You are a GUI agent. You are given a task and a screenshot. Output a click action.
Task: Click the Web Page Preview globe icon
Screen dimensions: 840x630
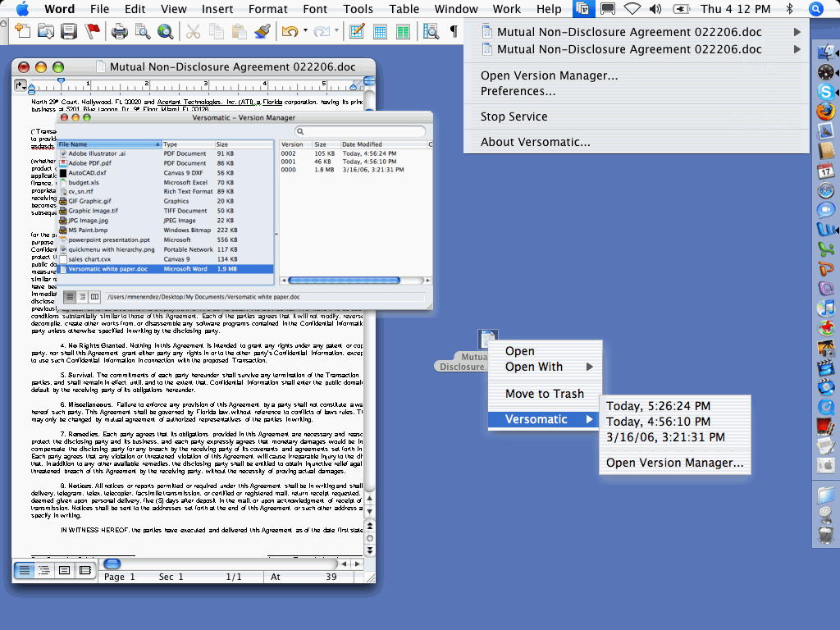[166, 32]
